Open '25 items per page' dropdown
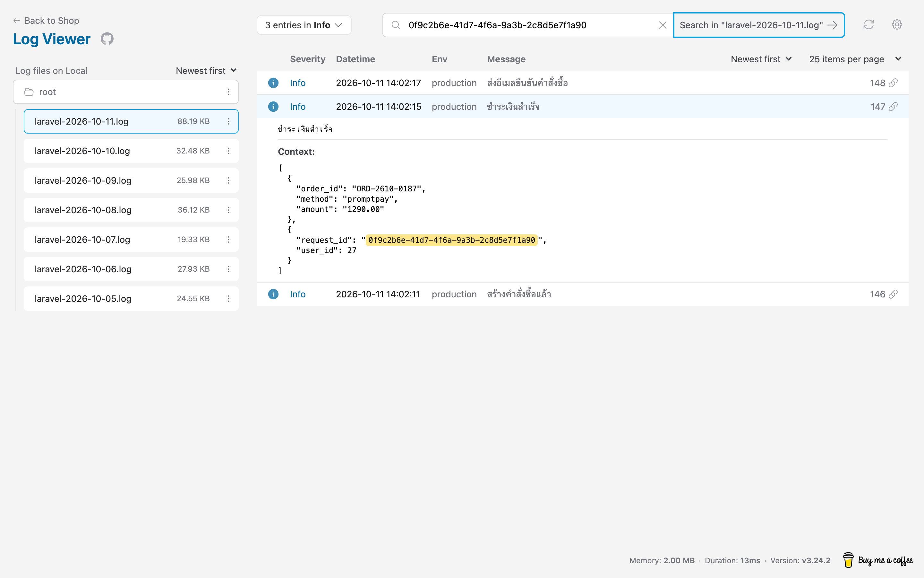 (x=855, y=59)
